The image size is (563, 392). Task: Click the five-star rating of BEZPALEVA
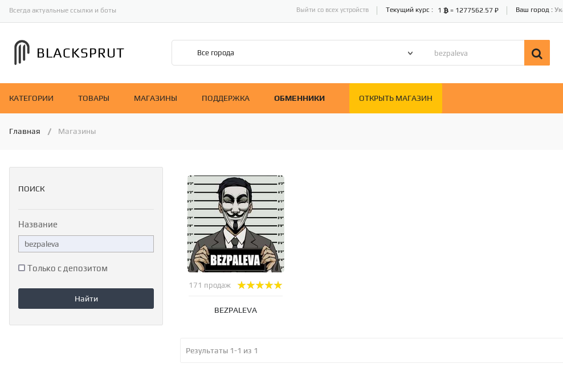click(260, 285)
